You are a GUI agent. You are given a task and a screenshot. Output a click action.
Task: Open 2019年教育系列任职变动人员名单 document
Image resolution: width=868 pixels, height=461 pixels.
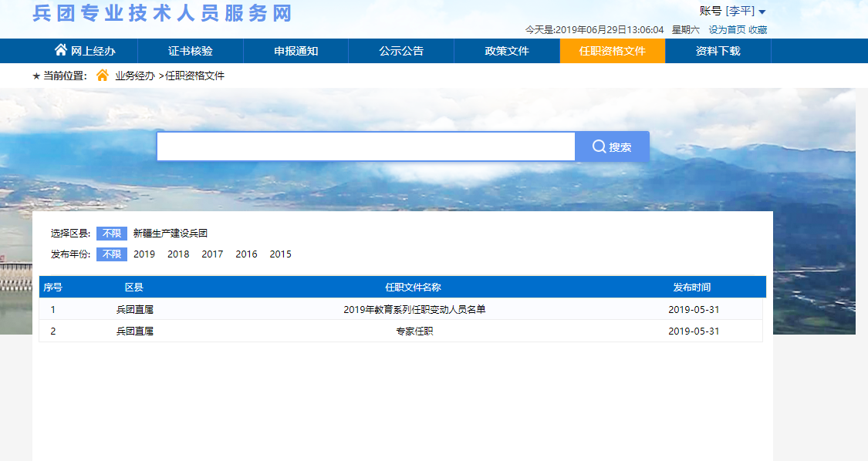pos(414,310)
